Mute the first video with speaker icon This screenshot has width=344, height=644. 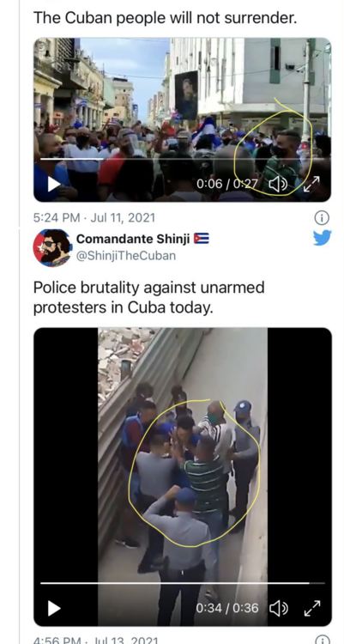278,185
